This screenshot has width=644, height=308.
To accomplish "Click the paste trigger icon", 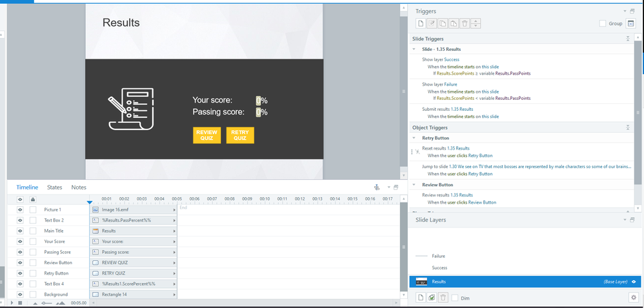I will 454,24.
